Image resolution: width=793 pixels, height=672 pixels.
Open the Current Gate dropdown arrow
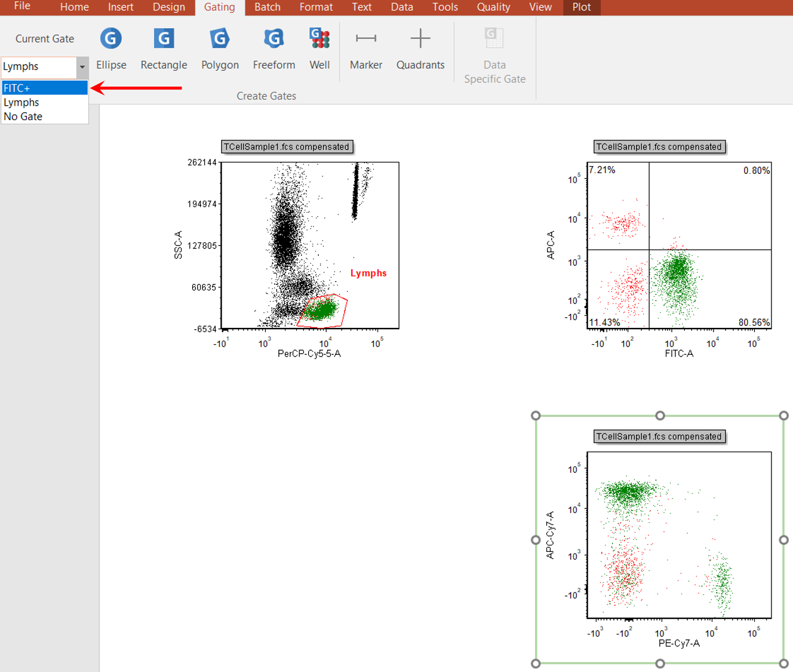pos(82,67)
